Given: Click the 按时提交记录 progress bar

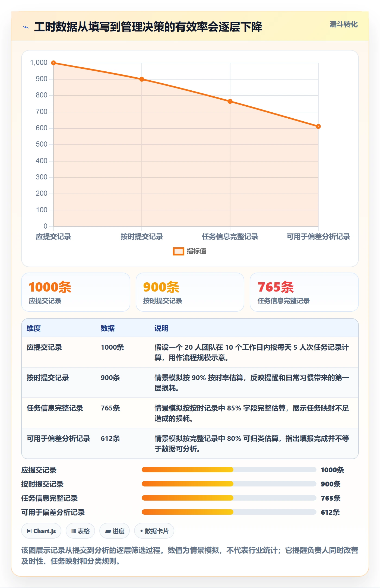Looking at the screenshot, I should (x=229, y=484).
